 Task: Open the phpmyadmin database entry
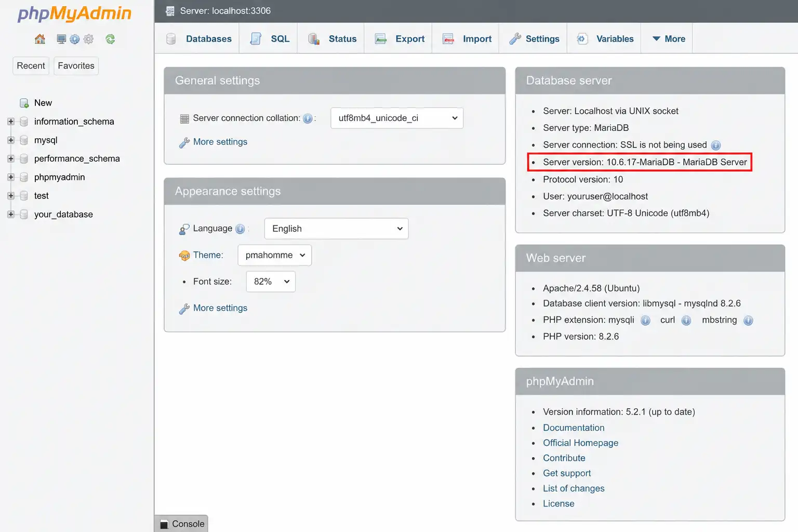click(59, 177)
